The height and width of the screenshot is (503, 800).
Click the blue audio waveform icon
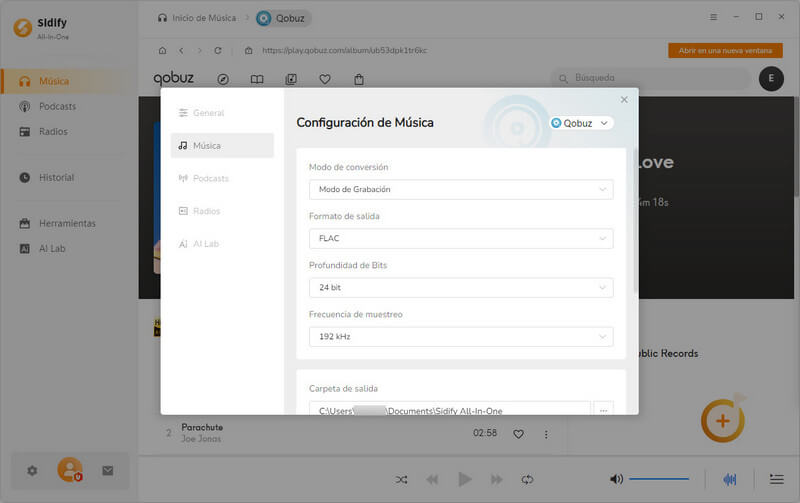730,479
